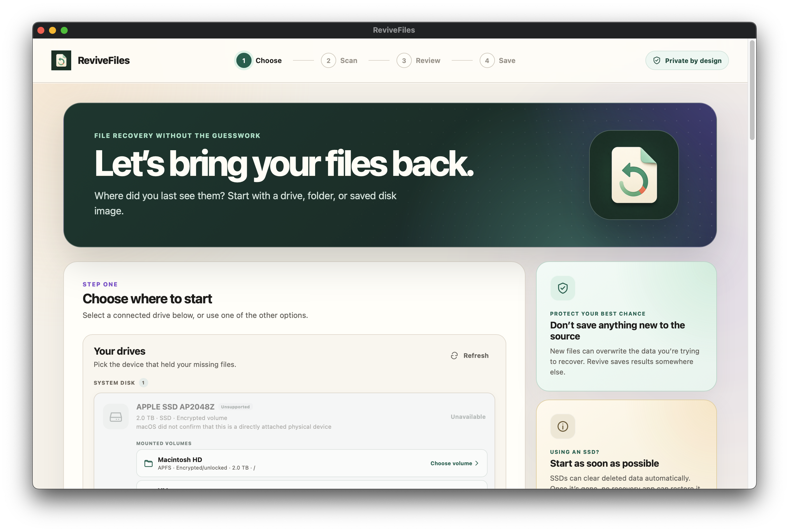Go to the Scan step

point(339,60)
